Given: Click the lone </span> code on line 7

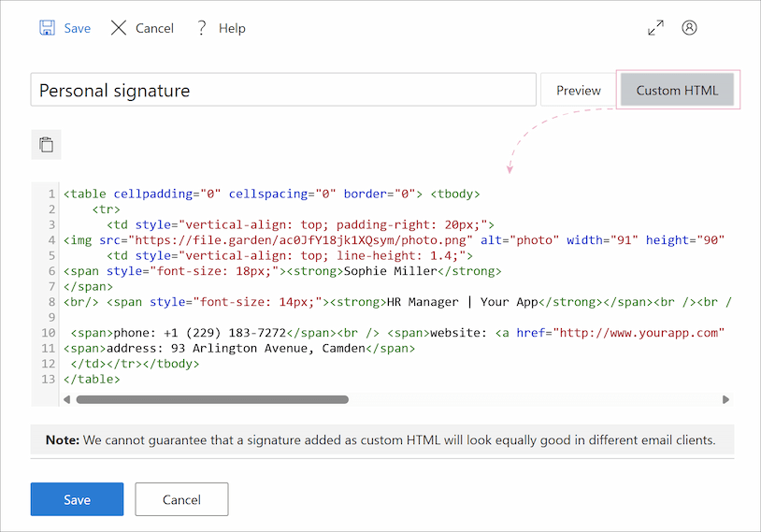Looking at the screenshot, I should pos(88,286).
